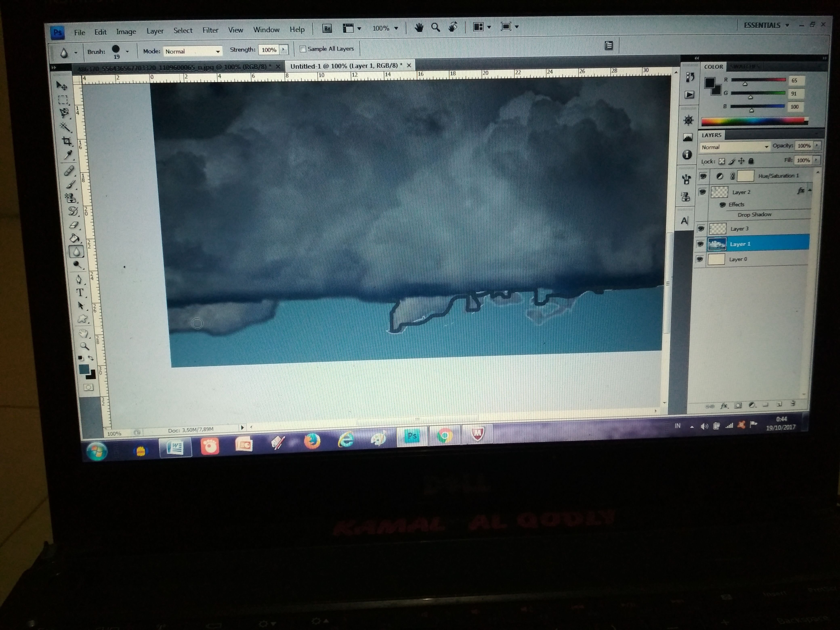Hide Layer 1 visibility eye
The width and height of the screenshot is (840, 630).
700,244
